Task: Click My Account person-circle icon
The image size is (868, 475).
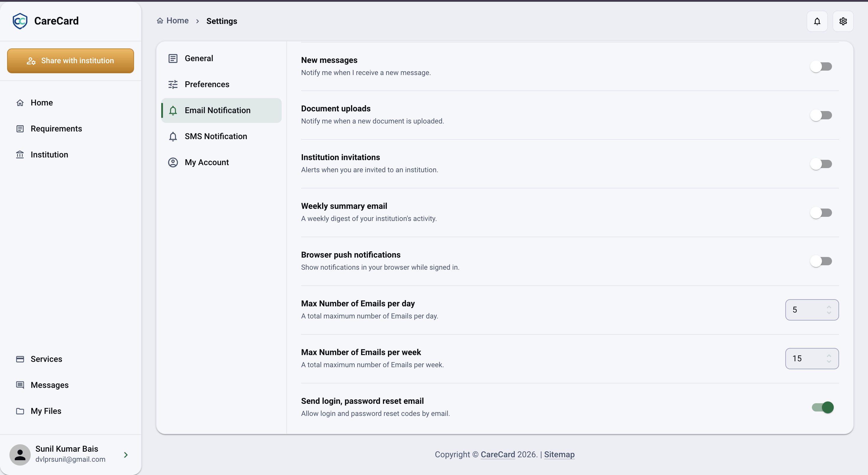Action: click(173, 162)
